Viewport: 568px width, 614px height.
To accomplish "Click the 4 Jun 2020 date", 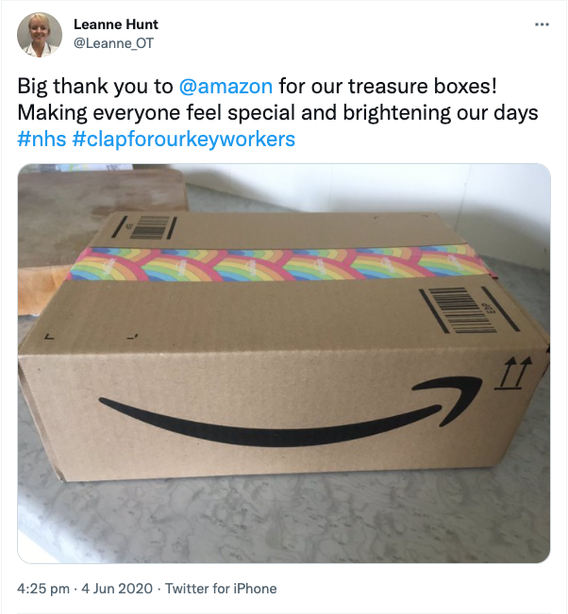I will (117, 588).
